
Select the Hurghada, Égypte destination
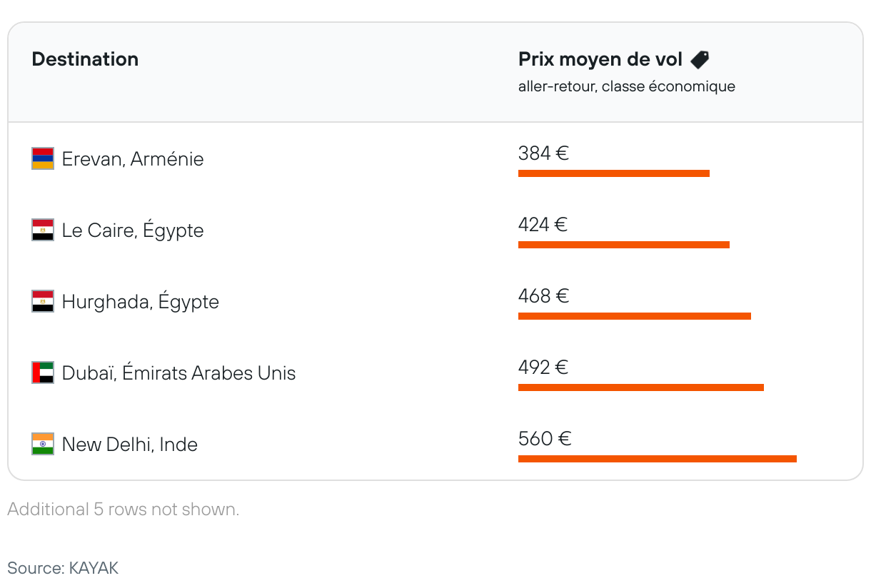click(141, 301)
